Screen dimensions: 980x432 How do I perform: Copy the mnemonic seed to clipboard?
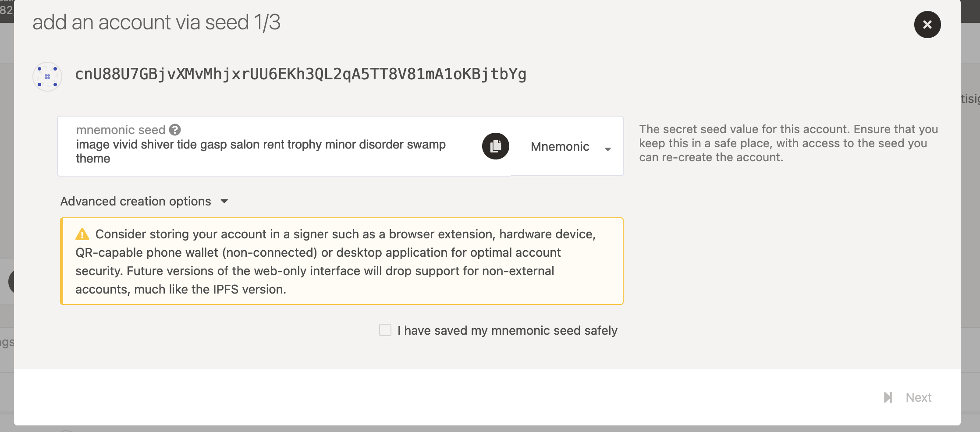tap(496, 146)
